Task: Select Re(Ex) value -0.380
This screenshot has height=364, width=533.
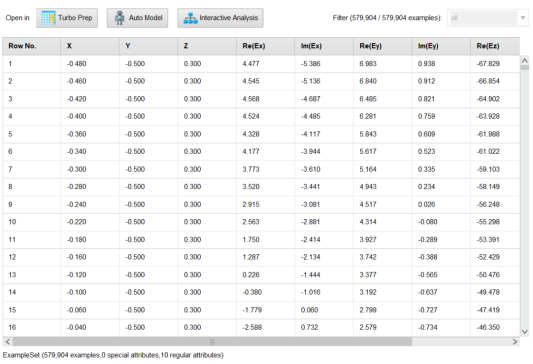Action: coord(252,292)
